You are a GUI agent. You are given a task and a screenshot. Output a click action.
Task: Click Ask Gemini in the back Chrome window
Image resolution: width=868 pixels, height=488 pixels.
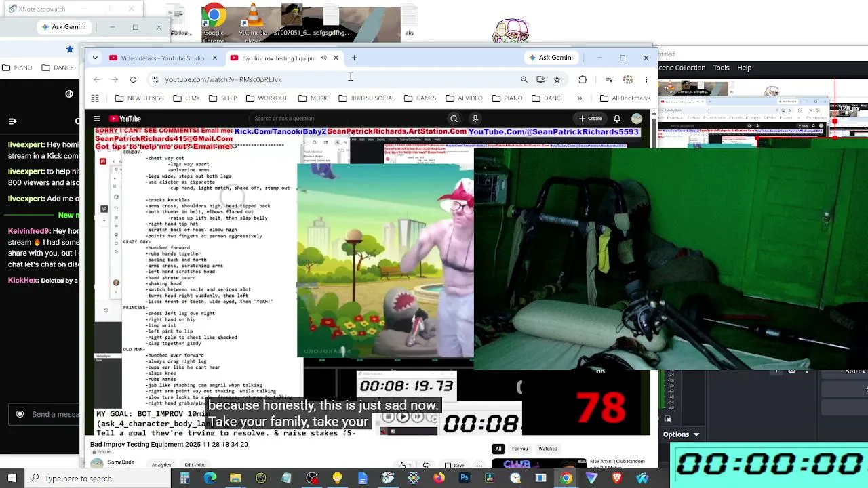coord(64,27)
